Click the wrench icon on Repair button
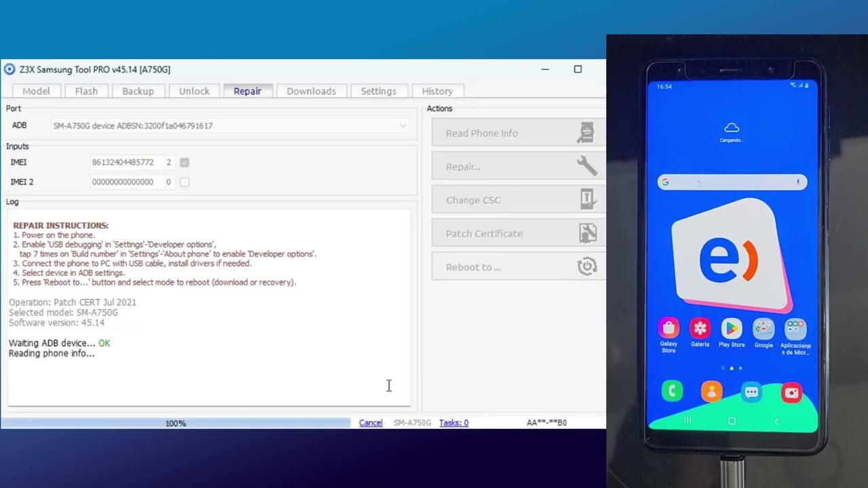The height and width of the screenshot is (488, 868). point(587,166)
